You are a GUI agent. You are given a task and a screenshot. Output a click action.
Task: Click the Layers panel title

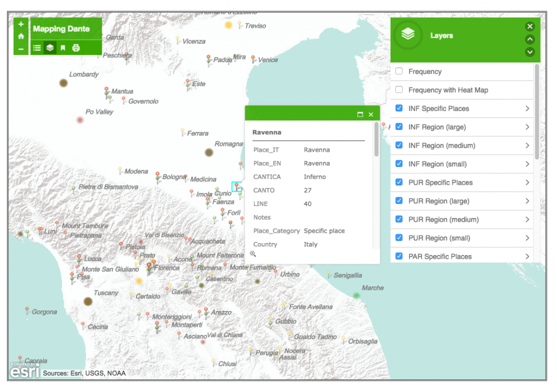click(442, 35)
